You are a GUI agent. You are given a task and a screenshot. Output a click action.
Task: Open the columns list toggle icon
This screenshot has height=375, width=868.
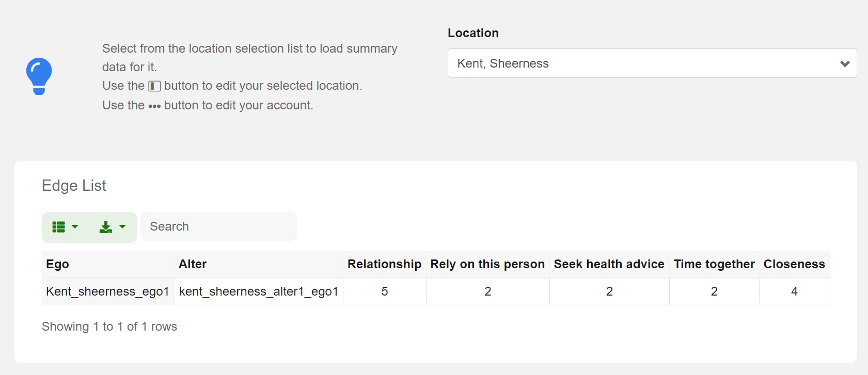pos(59,227)
